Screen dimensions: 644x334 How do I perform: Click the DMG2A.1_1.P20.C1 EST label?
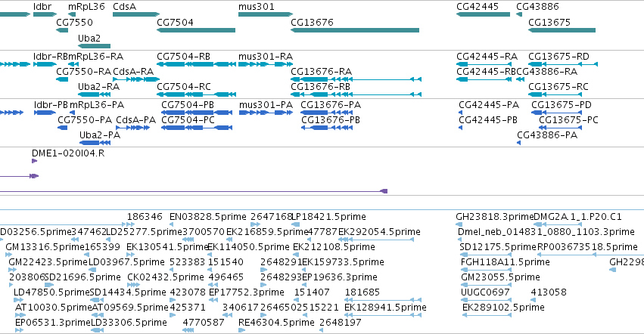(578, 216)
